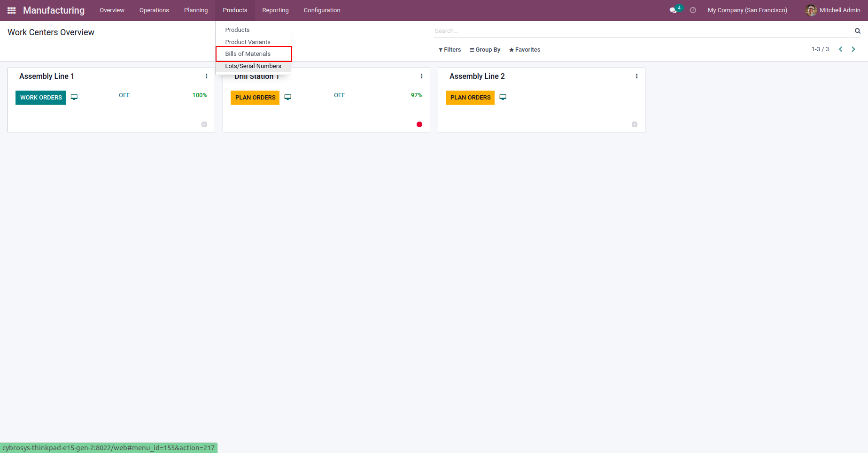Open the apps grid menu icon
Image resolution: width=868 pixels, height=453 pixels.
click(x=12, y=10)
